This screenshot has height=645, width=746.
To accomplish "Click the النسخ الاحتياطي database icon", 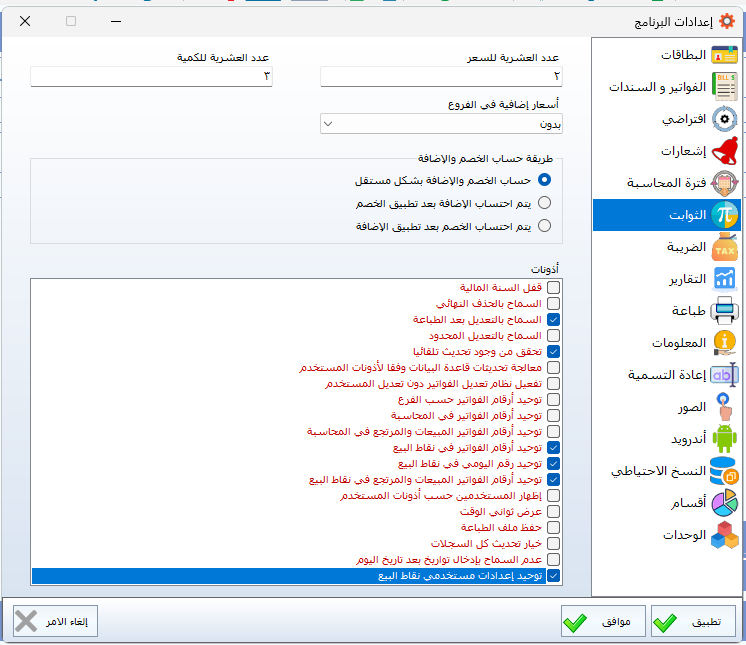I will 724,471.
